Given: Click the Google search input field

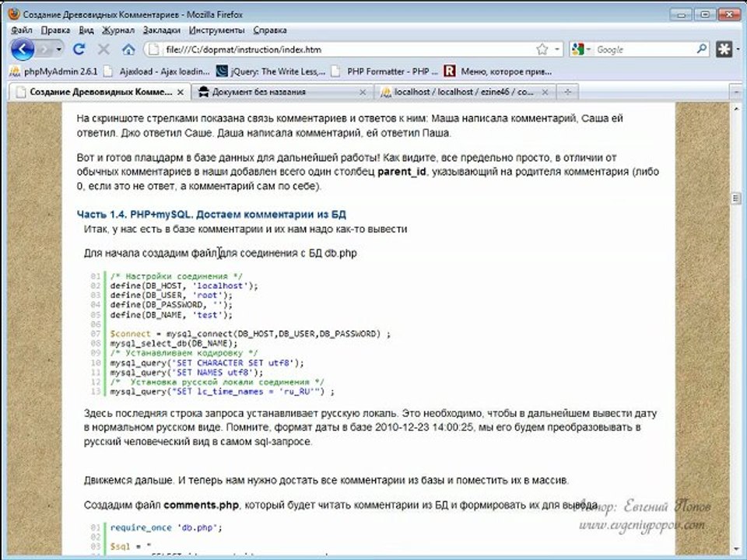Looking at the screenshot, I should pyautogui.click(x=644, y=50).
